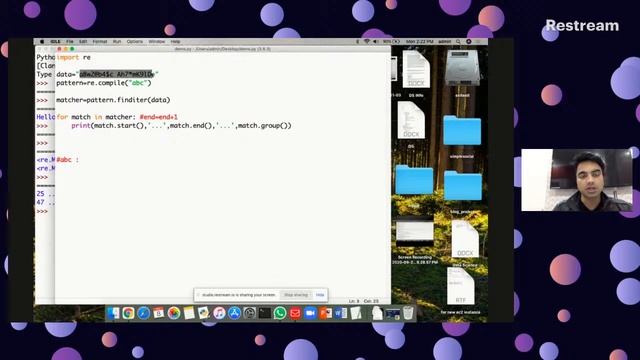640x360 pixels.
Task: Select the RTF file on desktop
Action: 461,286
